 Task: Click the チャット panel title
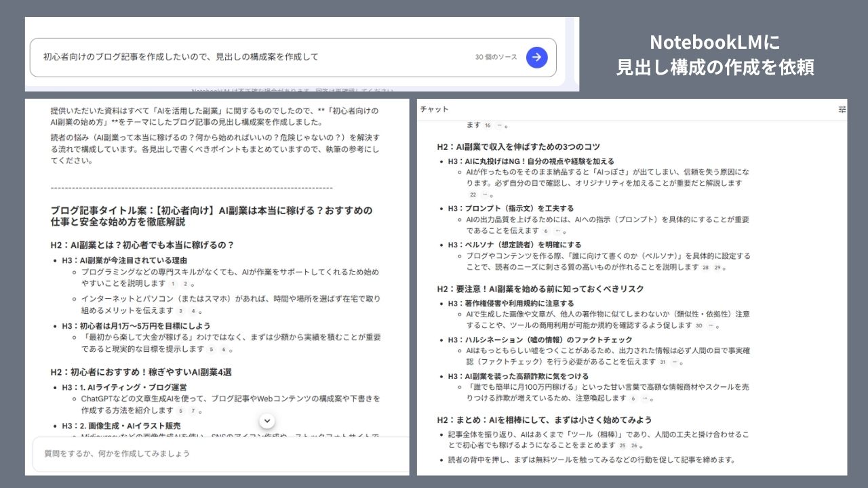[434, 109]
